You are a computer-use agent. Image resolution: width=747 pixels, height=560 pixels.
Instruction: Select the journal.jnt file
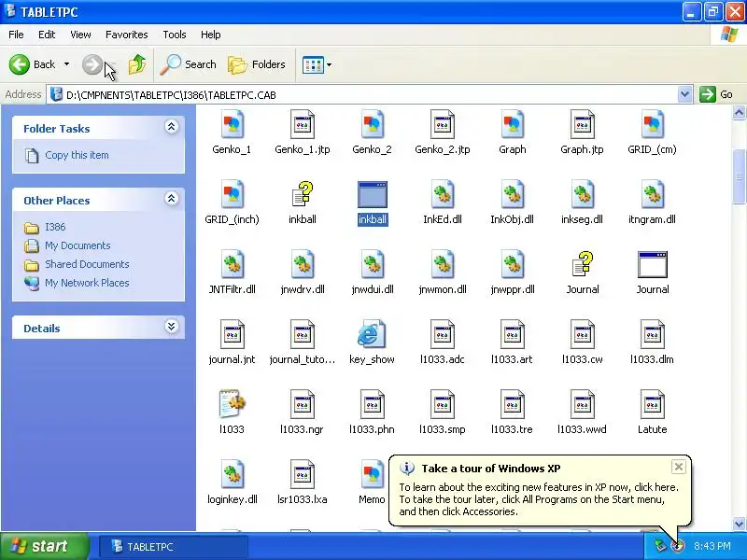[x=232, y=343]
